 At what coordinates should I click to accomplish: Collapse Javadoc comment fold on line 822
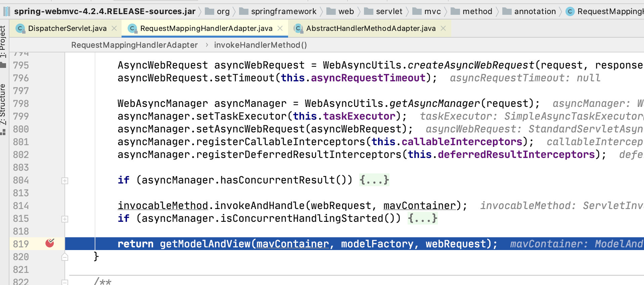click(65, 282)
